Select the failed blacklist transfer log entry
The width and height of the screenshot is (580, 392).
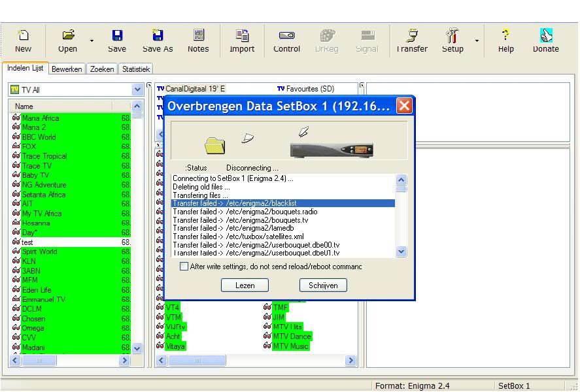point(282,203)
